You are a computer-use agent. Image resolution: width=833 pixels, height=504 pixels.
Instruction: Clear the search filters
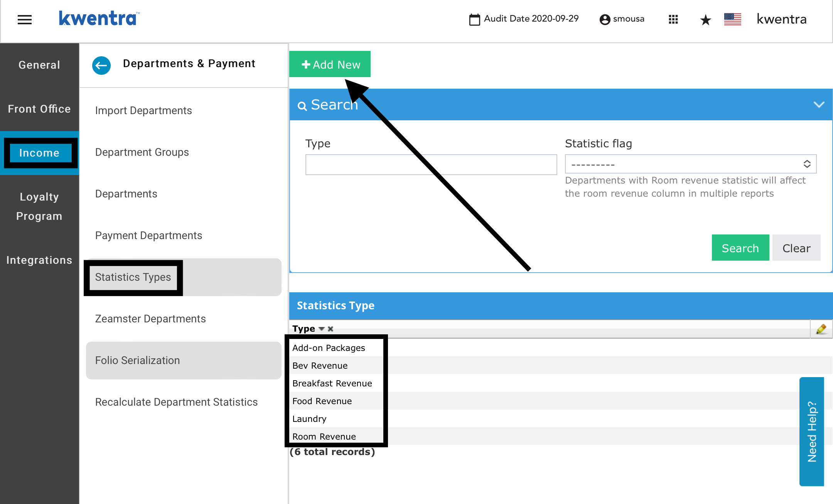796,248
